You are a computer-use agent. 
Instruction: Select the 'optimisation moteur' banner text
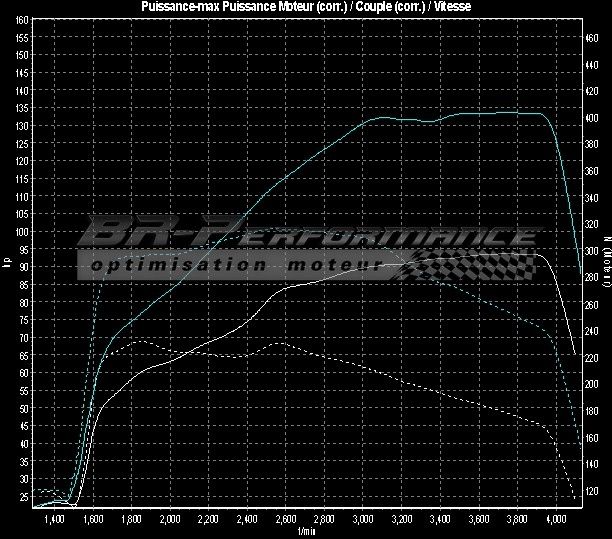[x=237, y=265]
